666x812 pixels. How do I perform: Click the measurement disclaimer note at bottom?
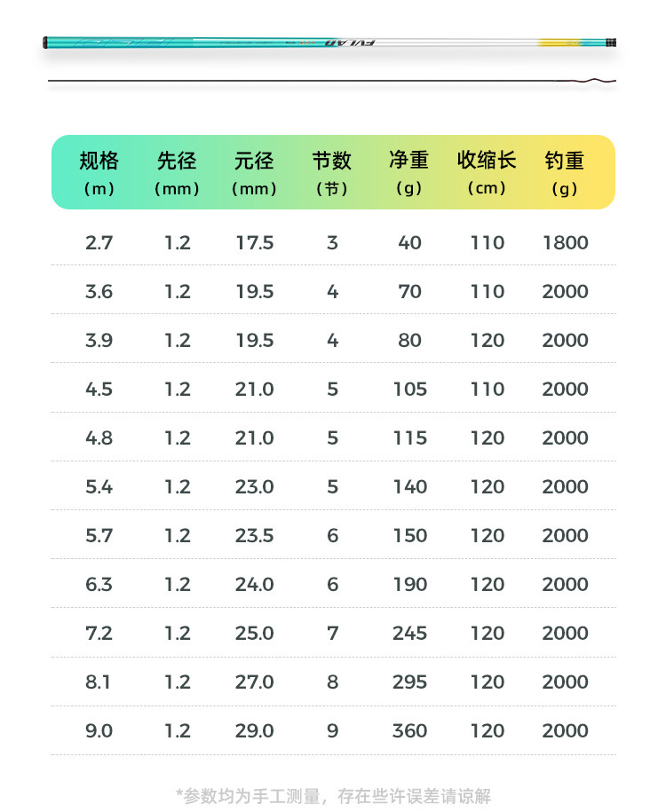tap(333, 795)
